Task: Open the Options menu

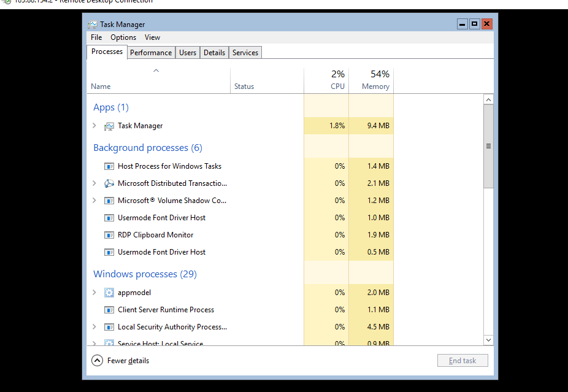Action: pyautogui.click(x=123, y=37)
